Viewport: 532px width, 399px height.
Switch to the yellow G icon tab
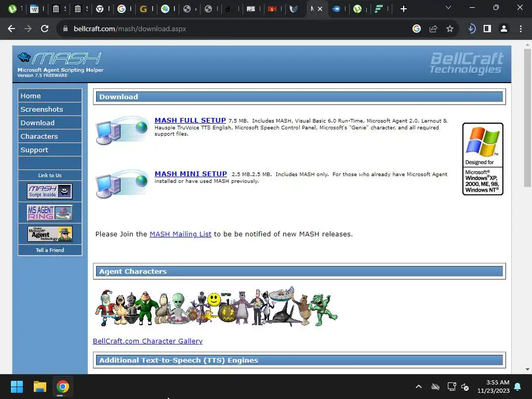click(143, 9)
